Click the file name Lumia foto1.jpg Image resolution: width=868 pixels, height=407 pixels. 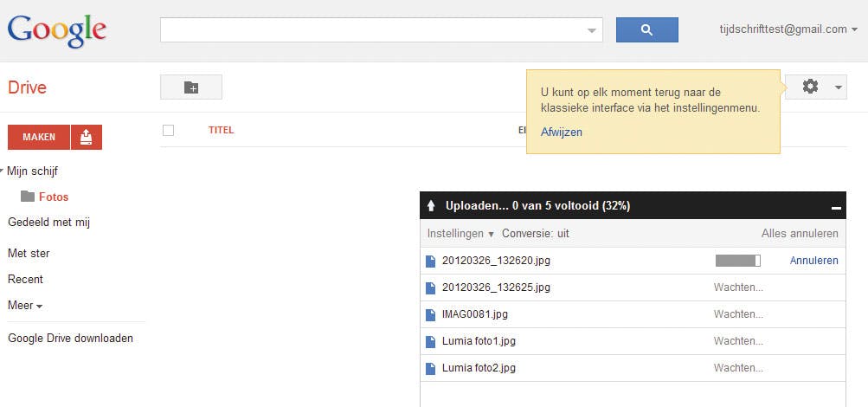[x=479, y=341]
